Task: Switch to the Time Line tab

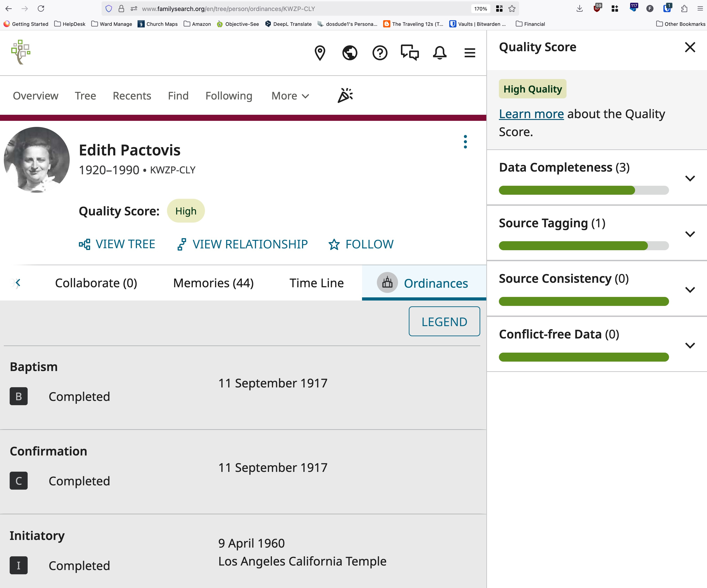Action: 316,283
